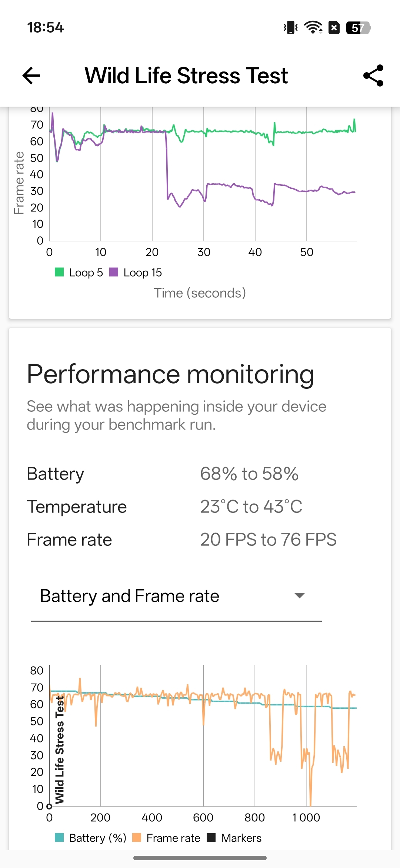Tap the vibrate mode status icon

[x=291, y=28]
